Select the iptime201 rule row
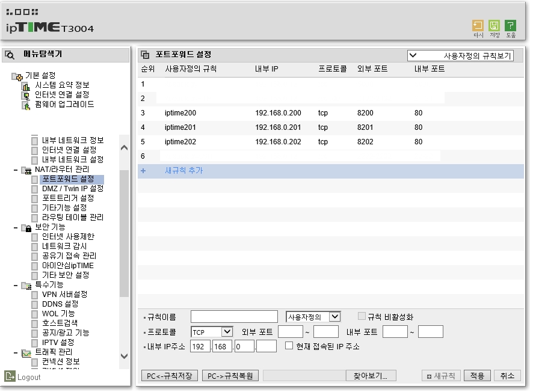The width and height of the screenshot is (533, 392). 330,127
